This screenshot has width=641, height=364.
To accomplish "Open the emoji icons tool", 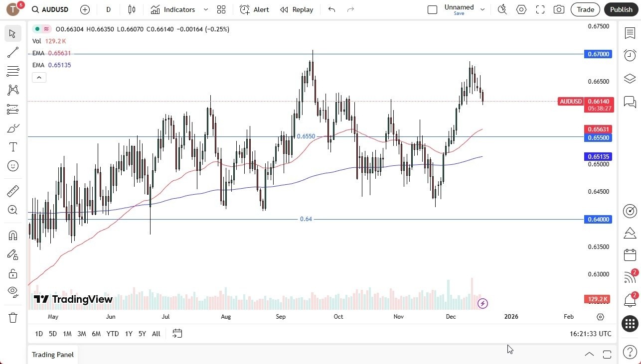I will point(13,166).
